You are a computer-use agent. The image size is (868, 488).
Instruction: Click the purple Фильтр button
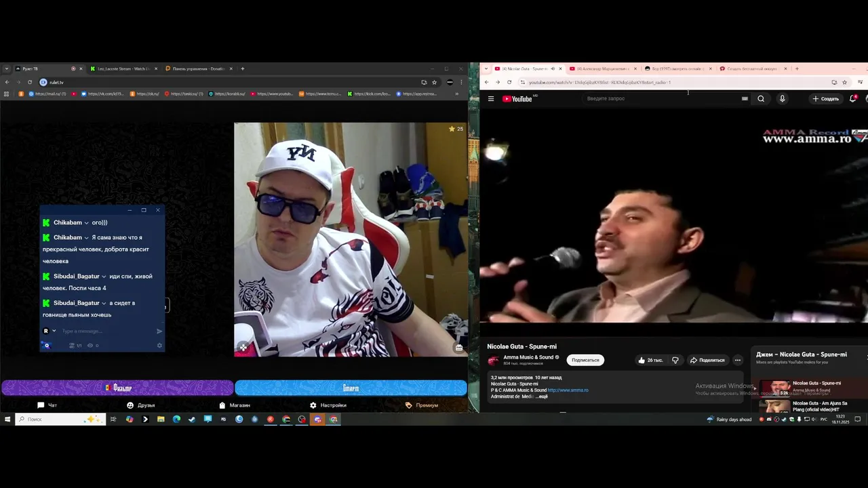117,388
